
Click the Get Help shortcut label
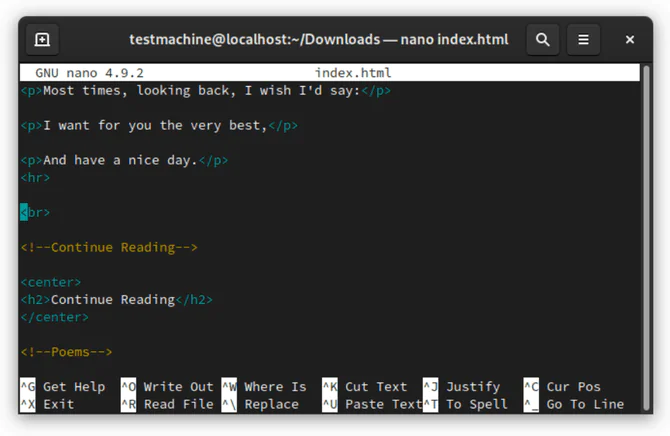pyautogui.click(x=73, y=387)
